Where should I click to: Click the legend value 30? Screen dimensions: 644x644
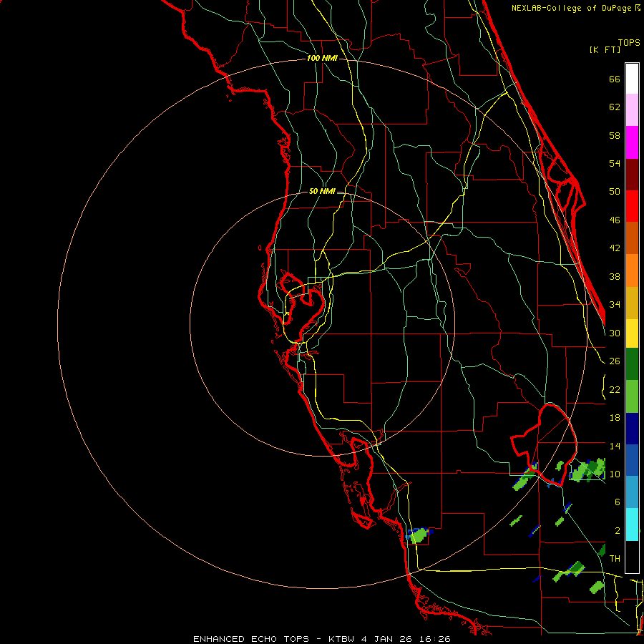point(615,333)
